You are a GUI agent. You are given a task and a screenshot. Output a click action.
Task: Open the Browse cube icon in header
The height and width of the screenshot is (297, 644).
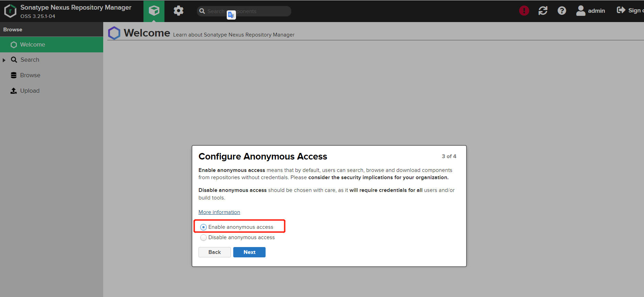click(x=154, y=11)
